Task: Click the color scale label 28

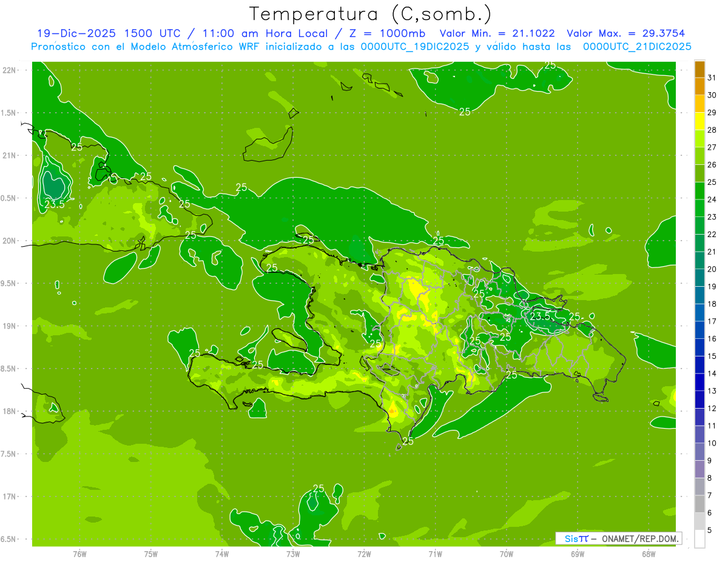Action: pos(712,130)
